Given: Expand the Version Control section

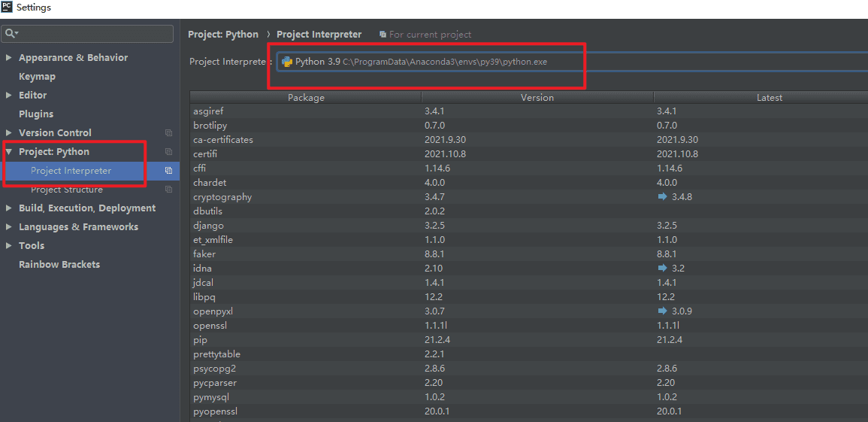Looking at the screenshot, I should click(x=8, y=133).
